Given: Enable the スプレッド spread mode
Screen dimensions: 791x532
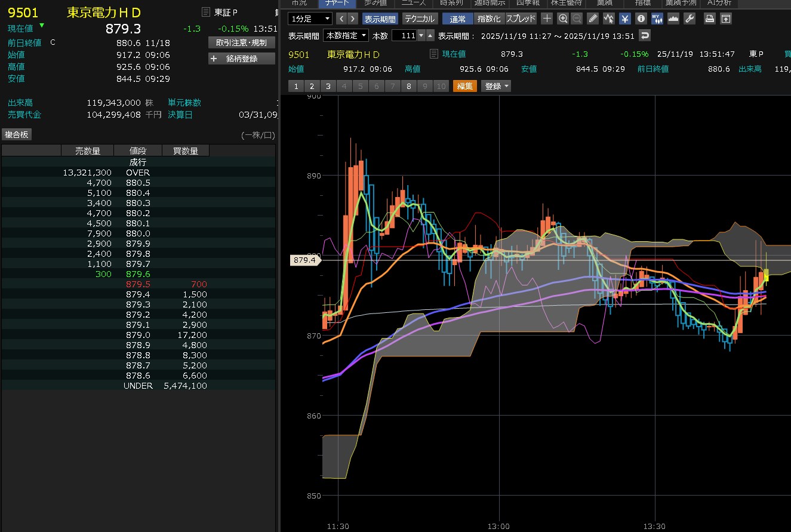Looking at the screenshot, I should pos(521,19).
